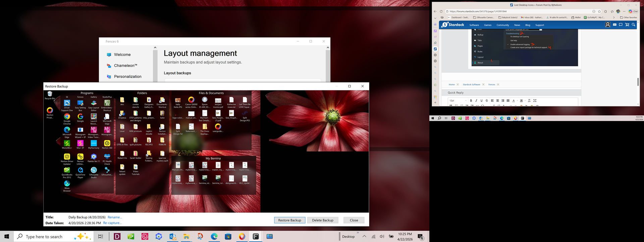644x242 pixels.
Task: Click the fullscreen icon in Quick Reply editor
Action: click(535, 100)
